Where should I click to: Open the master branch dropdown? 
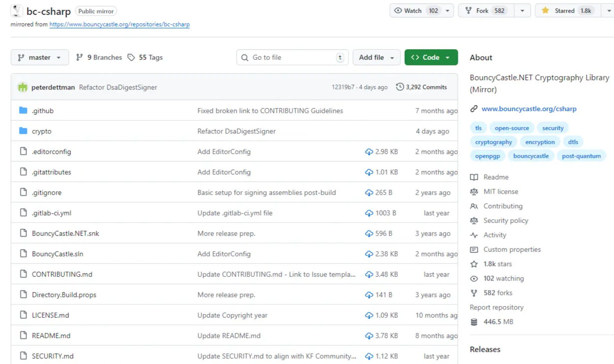click(39, 57)
